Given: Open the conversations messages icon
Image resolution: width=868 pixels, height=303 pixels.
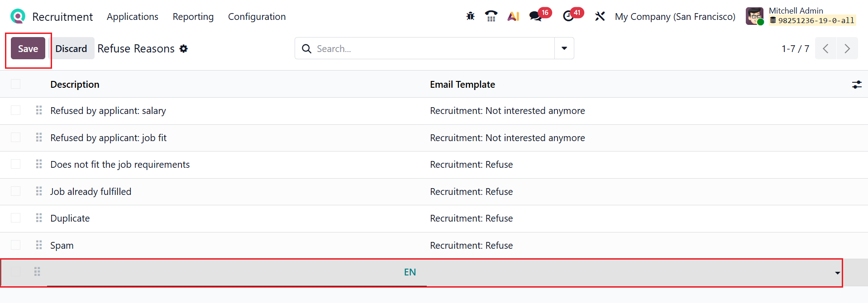Looking at the screenshot, I should (x=536, y=16).
